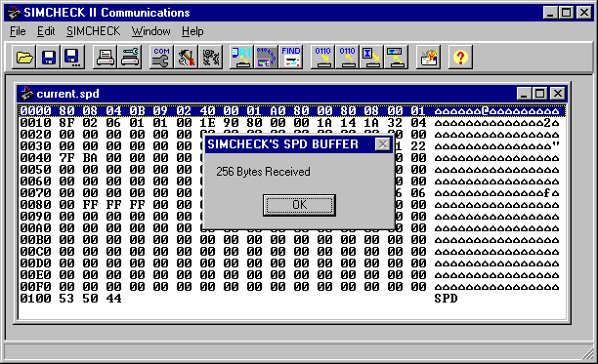
Task: Open help with the question mark icon
Action: click(460, 58)
